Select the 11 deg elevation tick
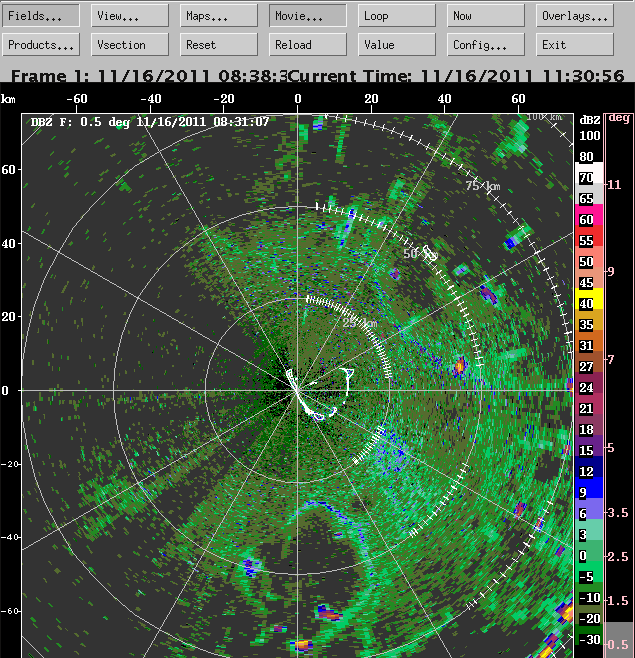 tap(614, 185)
